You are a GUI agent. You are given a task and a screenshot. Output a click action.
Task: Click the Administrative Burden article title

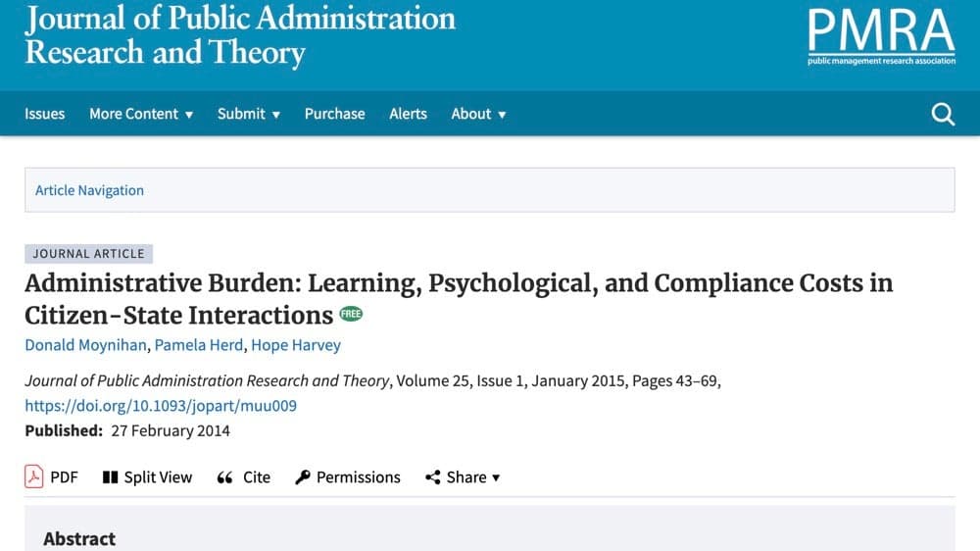[x=459, y=299]
